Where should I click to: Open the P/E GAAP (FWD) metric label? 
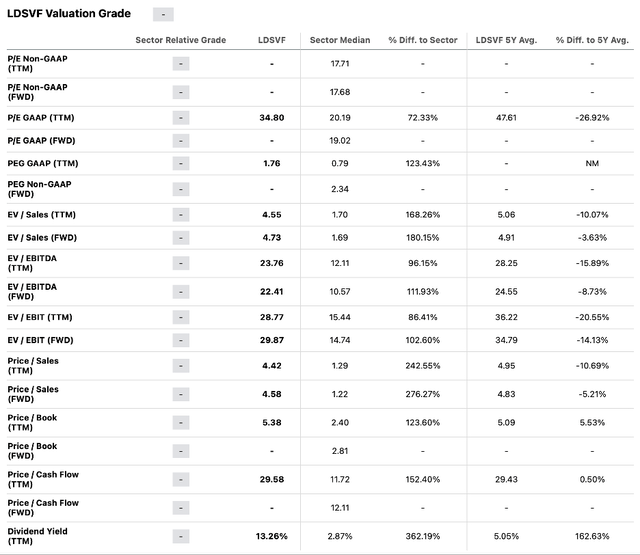41,141
